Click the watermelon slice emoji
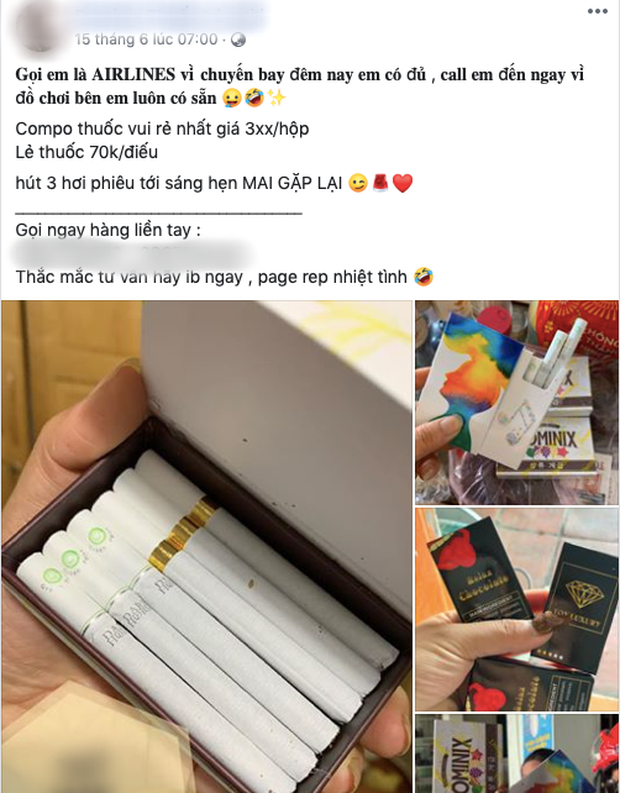Screen dimensions: 620x793 point(380,183)
